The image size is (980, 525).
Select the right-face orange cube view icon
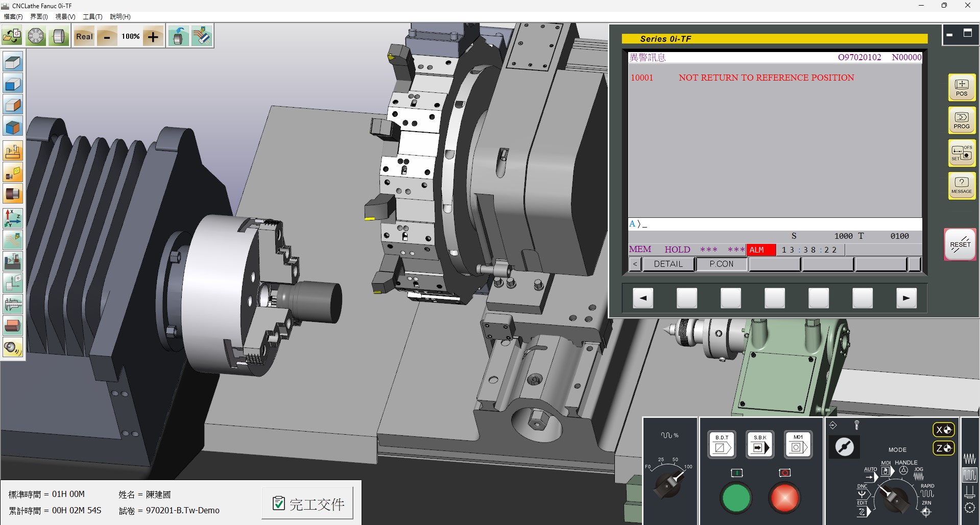point(13,106)
